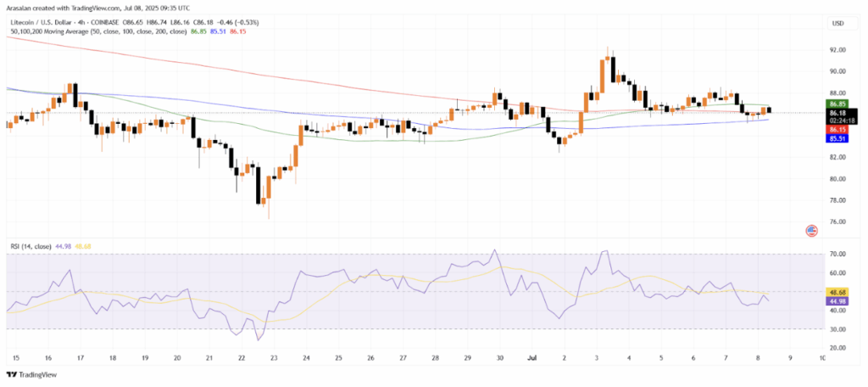The width and height of the screenshot is (868, 387).
Task: Click the green 86.85 value in the MA legend
Action: click(x=198, y=31)
